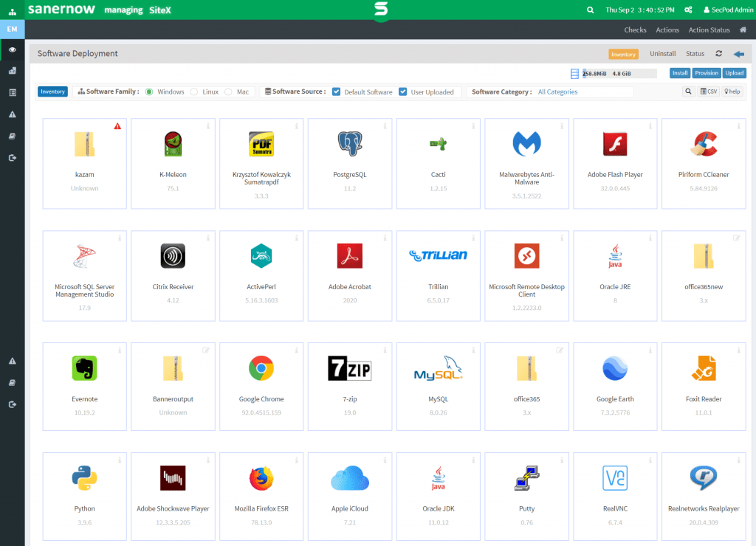Click the SiteX site name in the header
Screen dimensions: 756x546
[160, 10]
